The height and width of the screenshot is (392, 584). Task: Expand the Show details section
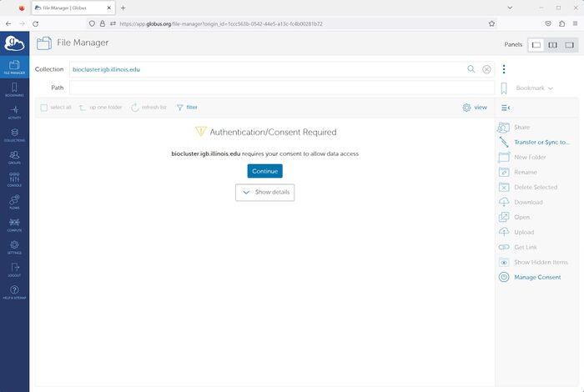[x=264, y=193]
